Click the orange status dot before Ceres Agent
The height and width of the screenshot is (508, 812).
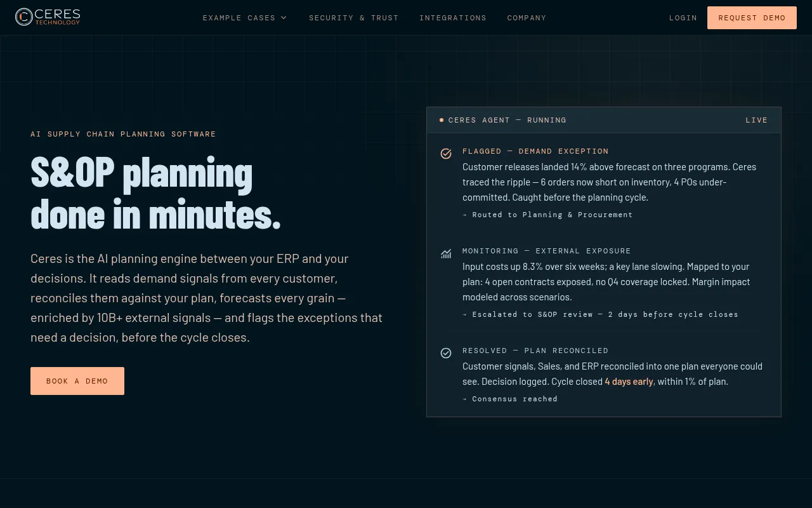click(442, 120)
